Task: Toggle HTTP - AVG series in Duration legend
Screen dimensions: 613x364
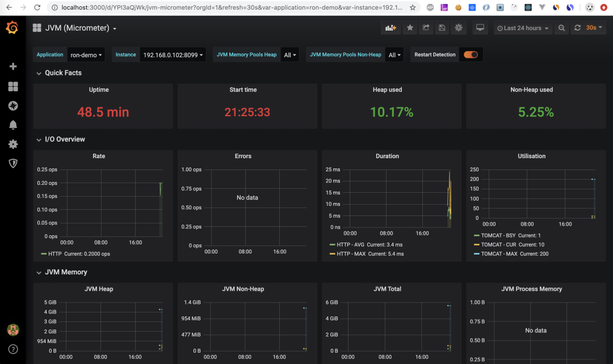Action: 350,245
